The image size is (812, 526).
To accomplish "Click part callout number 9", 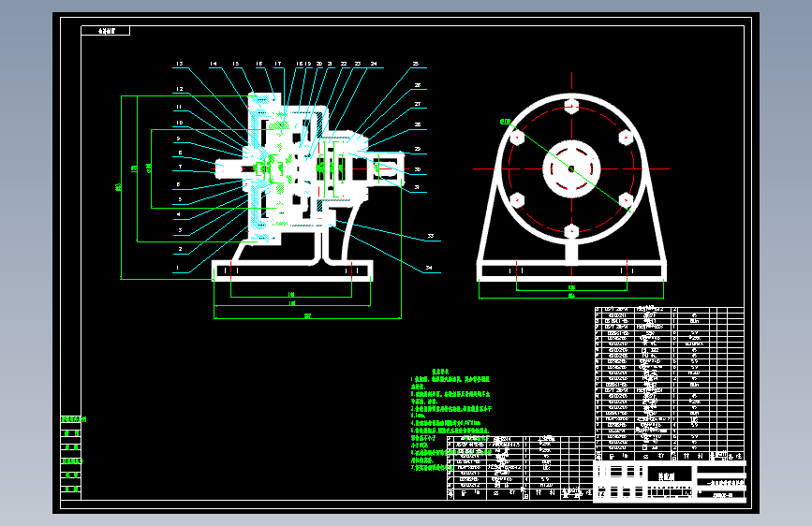I will point(178,139).
